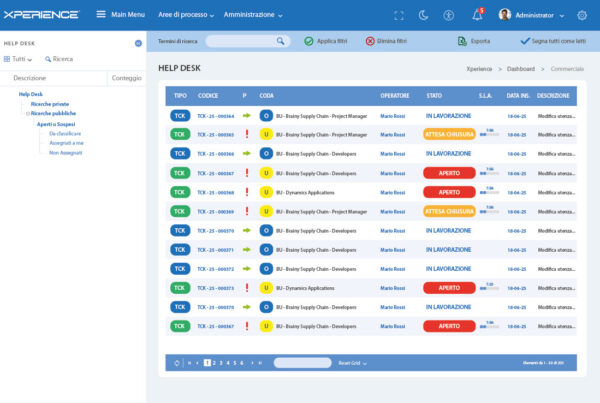Image resolution: width=600 pixels, height=403 pixels.
Task: Click the hamburger Main Menu icon
Action: point(101,15)
